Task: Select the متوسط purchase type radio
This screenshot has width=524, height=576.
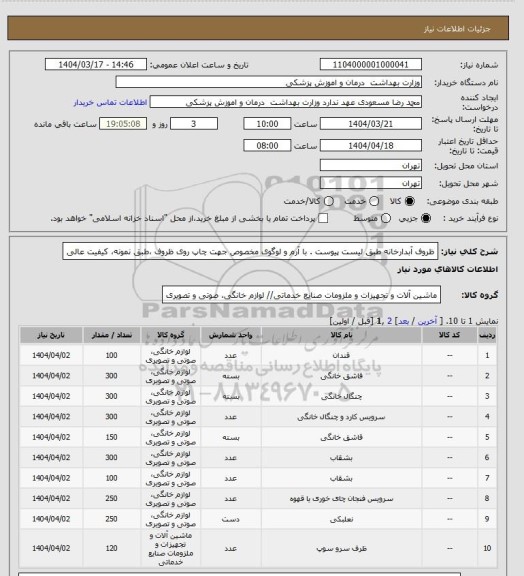Action: (x=385, y=218)
